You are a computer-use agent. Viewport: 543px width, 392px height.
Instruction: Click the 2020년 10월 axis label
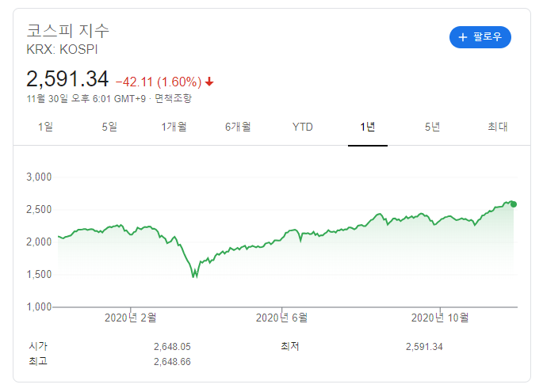440,318
